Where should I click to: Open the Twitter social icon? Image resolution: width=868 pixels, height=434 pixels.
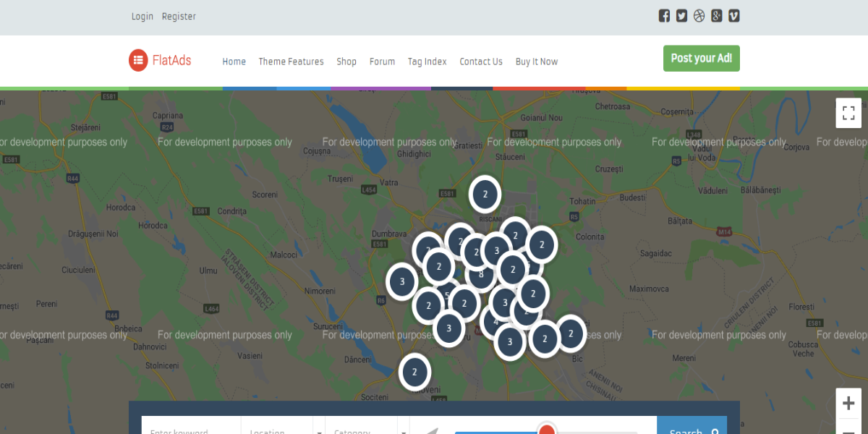(681, 16)
